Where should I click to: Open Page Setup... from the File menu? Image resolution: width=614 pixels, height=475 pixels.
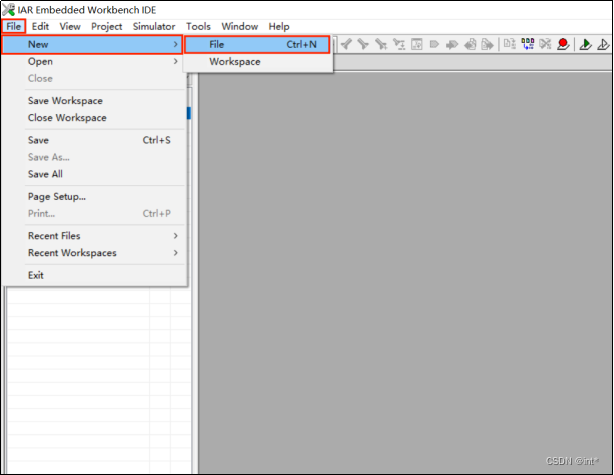click(94, 197)
